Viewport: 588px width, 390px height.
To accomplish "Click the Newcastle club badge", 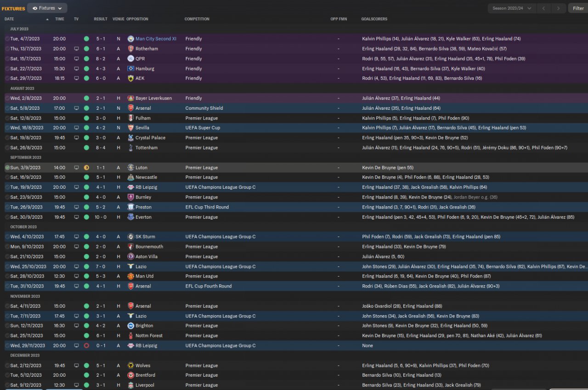I will click(x=130, y=177).
